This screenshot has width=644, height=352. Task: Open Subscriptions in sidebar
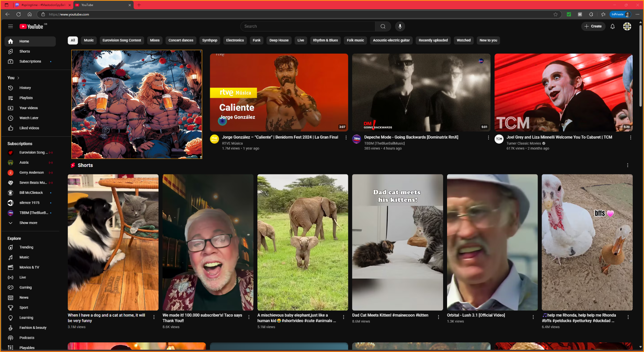point(30,62)
